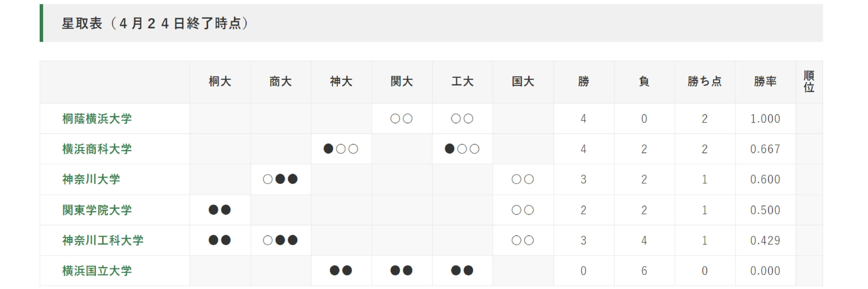Click the 関大 column header
This screenshot has width=868, height=289.
[x=401, y=81]
